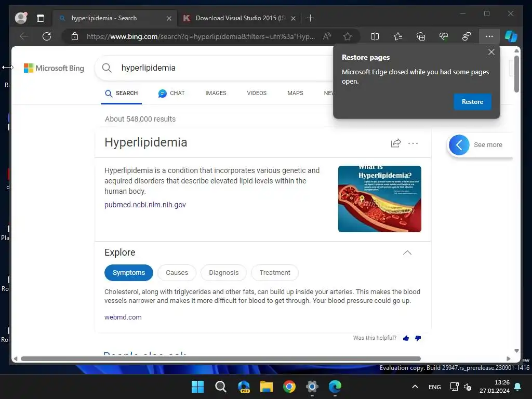Open File Explorer from taskbar
Screen dimensions: 532x399
[267, 387]
